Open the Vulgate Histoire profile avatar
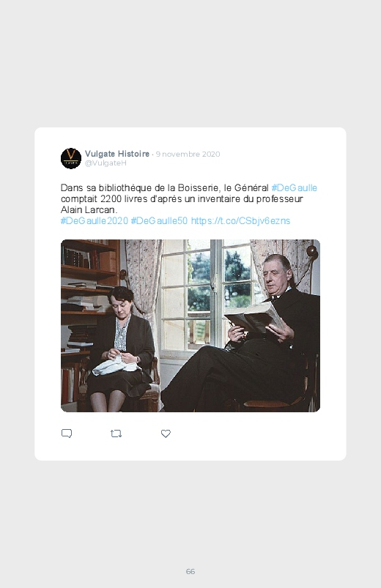Viewport: 381px width, 588px height. (71, 158)
